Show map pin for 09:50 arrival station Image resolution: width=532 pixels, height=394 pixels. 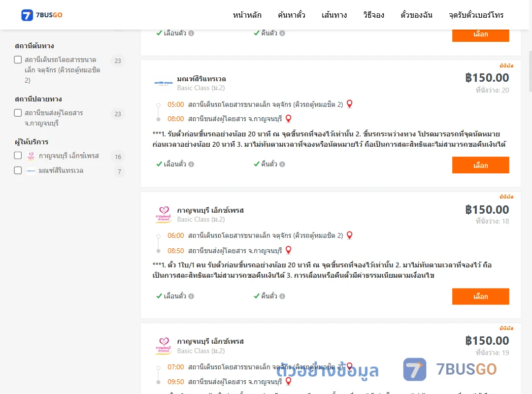coord(288,381)
